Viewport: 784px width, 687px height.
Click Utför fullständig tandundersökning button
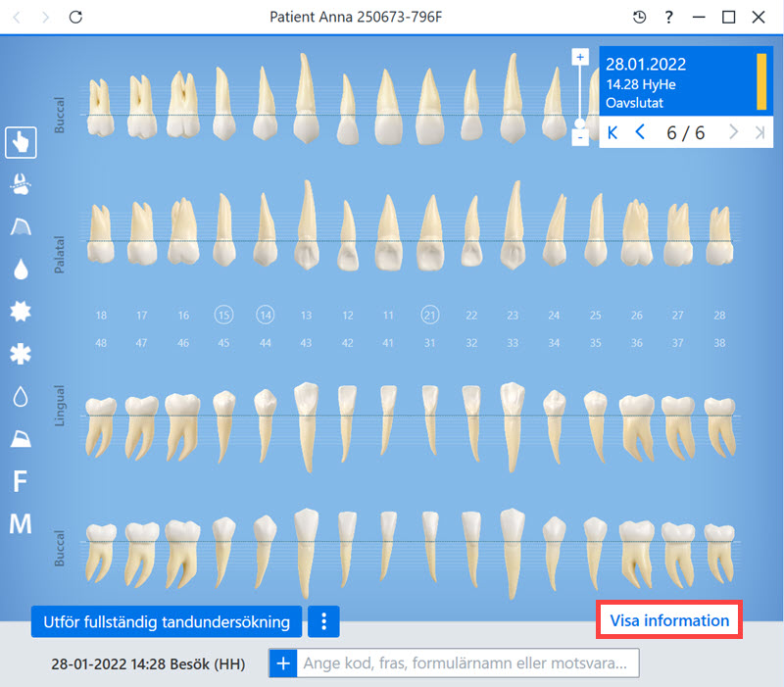point(167,621)
